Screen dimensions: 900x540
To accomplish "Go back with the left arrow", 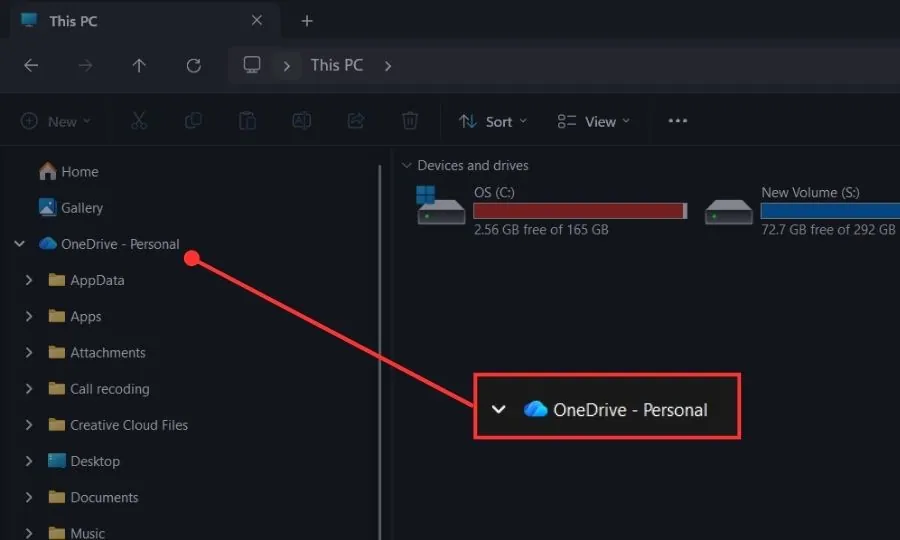I will pos(31,65).
